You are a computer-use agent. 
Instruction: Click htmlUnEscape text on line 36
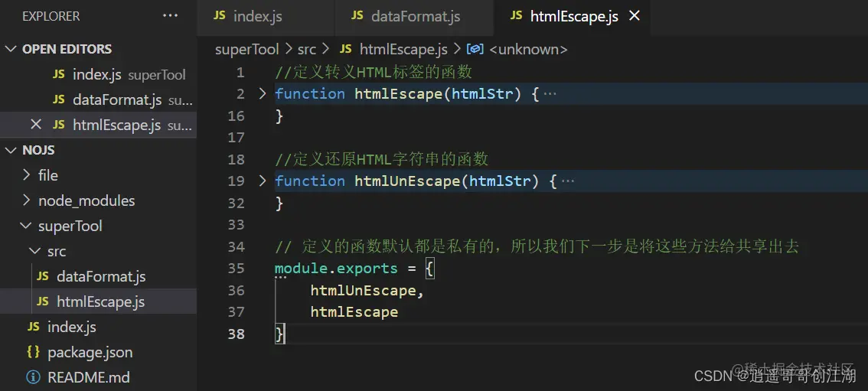pyautogui.click(x=363, y=290)
